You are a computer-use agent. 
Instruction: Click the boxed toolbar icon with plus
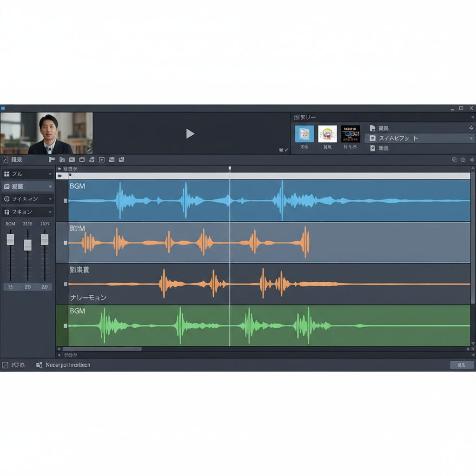(102, 160)
